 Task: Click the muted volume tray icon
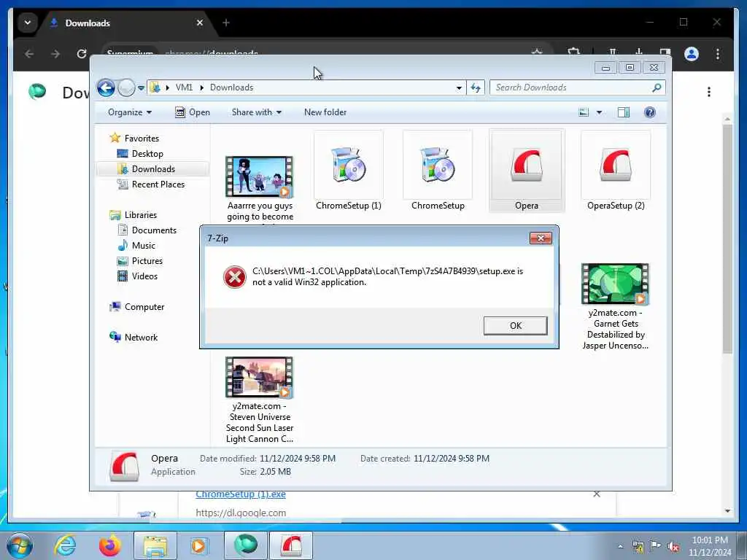(x=673, y=546)
